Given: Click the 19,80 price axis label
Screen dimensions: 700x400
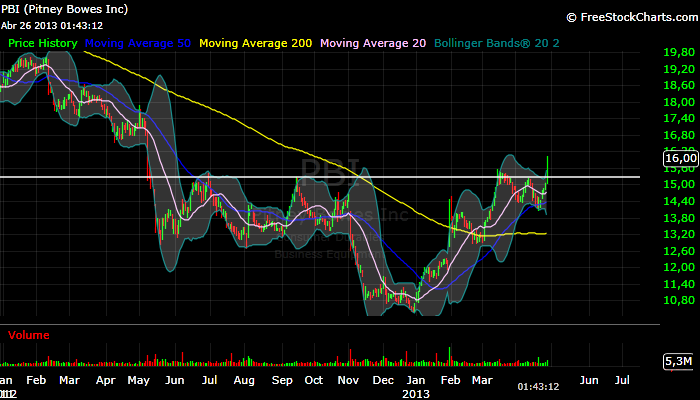Looking at the screenshot, I should click(679, 52).
